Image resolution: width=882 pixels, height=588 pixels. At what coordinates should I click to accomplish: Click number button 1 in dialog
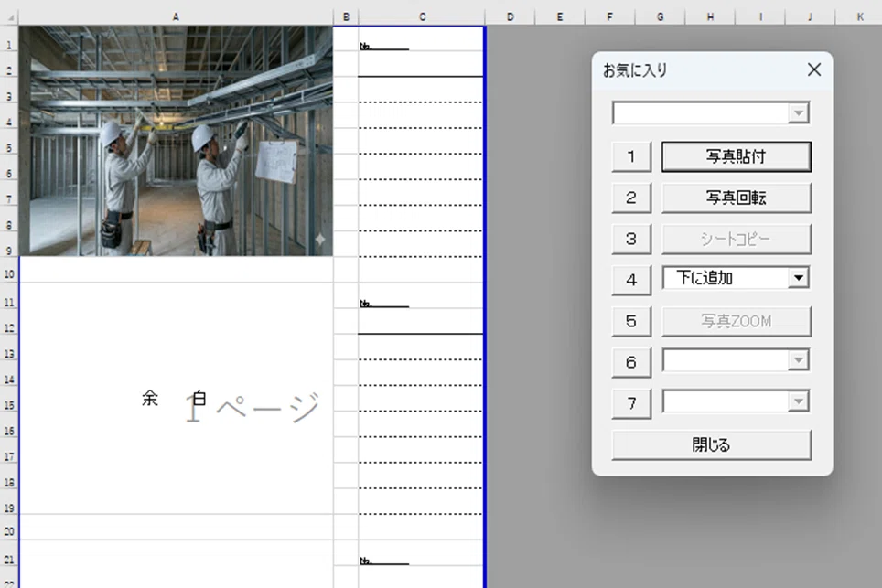tap(631, 156)
